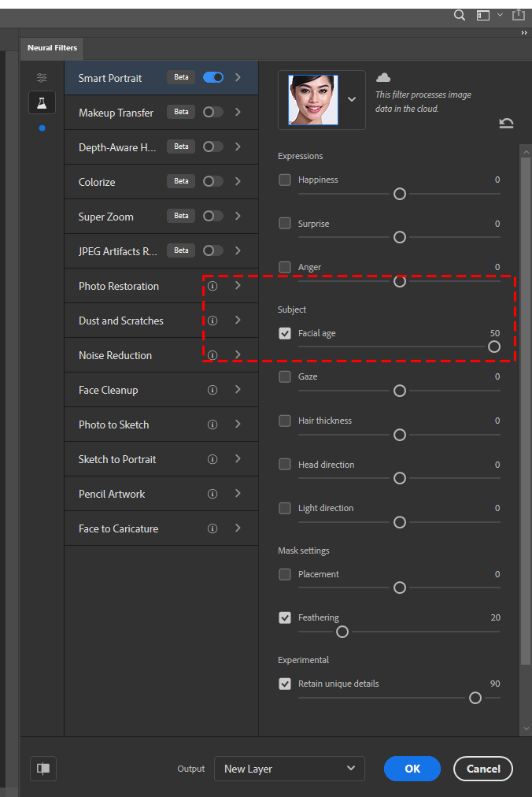Viewport: 532px width, 797px height.
Task: Click the Cancel button
Action: [x=483, y=769]
